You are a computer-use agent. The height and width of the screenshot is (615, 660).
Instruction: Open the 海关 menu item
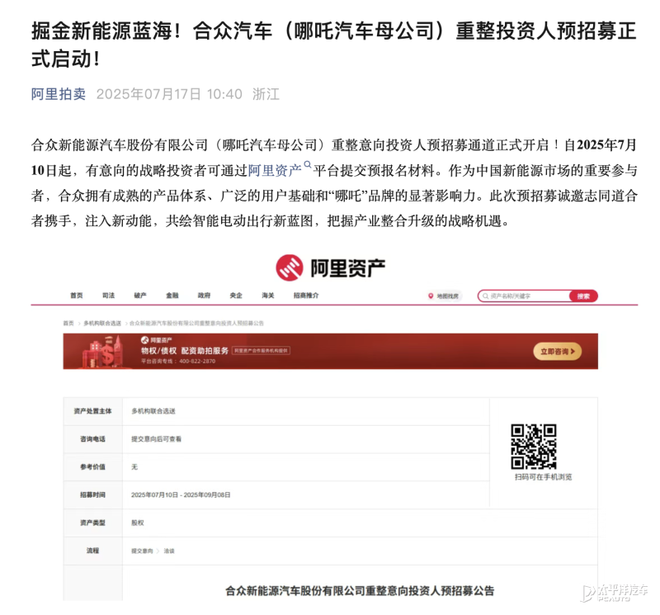tap(268, 296)
